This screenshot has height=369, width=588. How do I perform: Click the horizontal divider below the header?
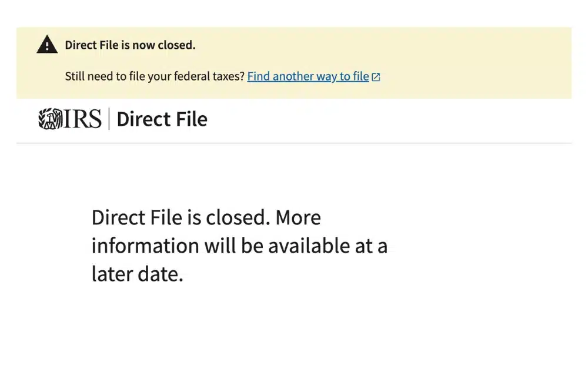coord(294,142)
